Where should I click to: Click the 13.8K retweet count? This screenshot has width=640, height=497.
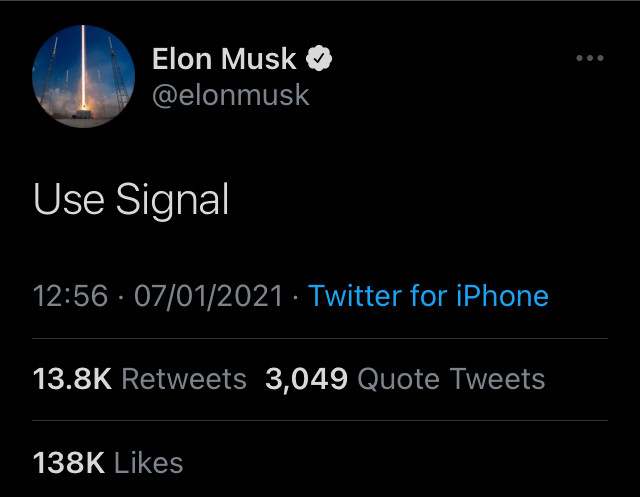point(72,379)
